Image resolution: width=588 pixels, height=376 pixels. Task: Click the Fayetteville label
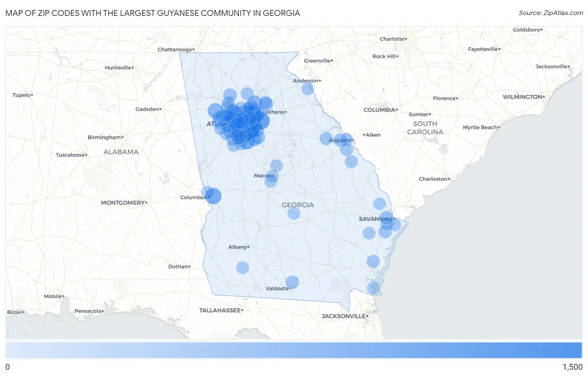tap(483, 49)
